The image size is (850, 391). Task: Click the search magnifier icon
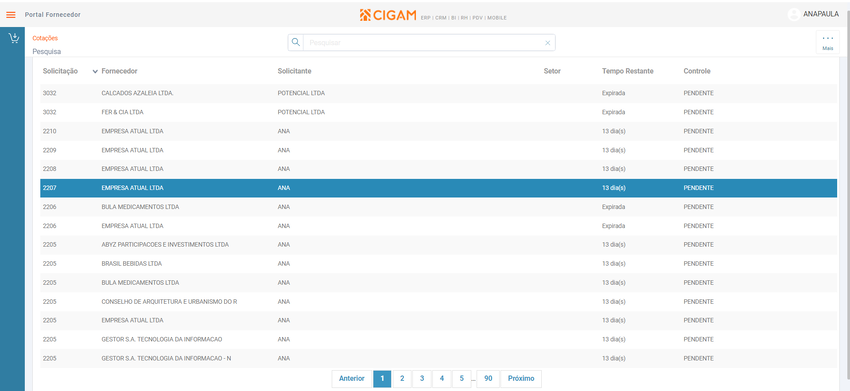(x=295, y=42)
